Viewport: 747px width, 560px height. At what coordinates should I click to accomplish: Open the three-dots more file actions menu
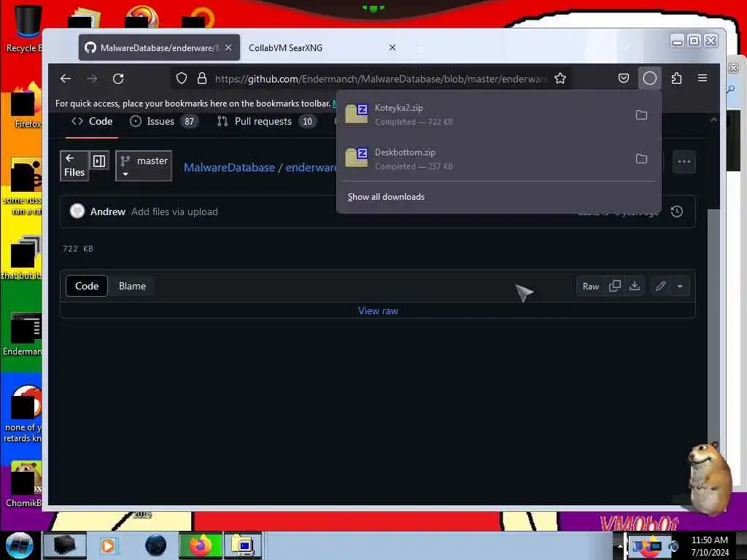pyautogui.click(x=684, y=161)
